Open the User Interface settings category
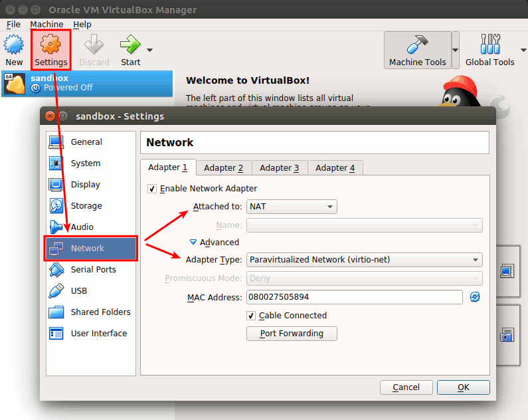This screenshot has height=420, width=528. pos(91,333)
